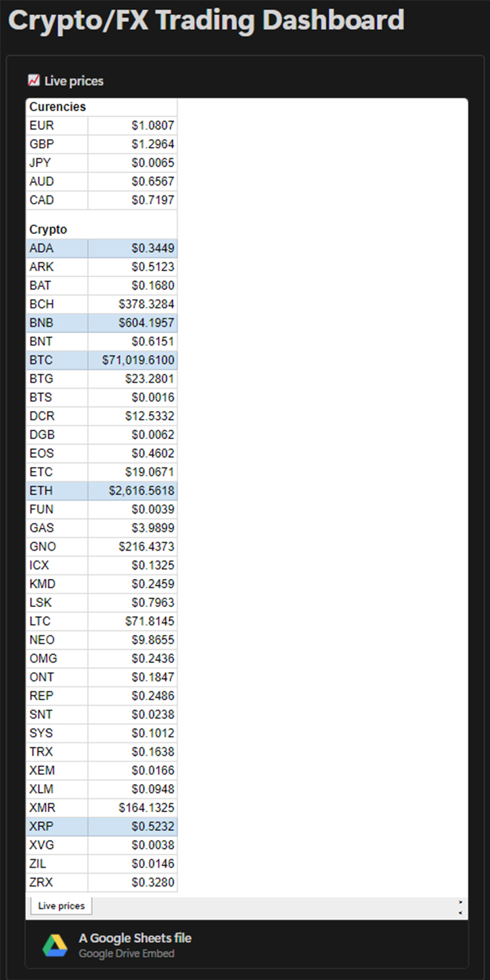Screen dimensions: 490x980
Task: Click the ZRX ticker cell
Action: pyautogui.click(x=57, y=883)
